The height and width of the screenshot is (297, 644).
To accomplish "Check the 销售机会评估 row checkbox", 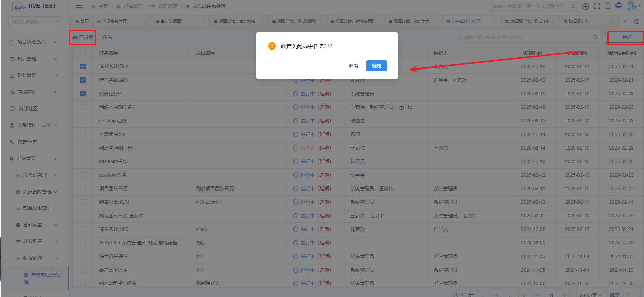I will coord(83,257).
